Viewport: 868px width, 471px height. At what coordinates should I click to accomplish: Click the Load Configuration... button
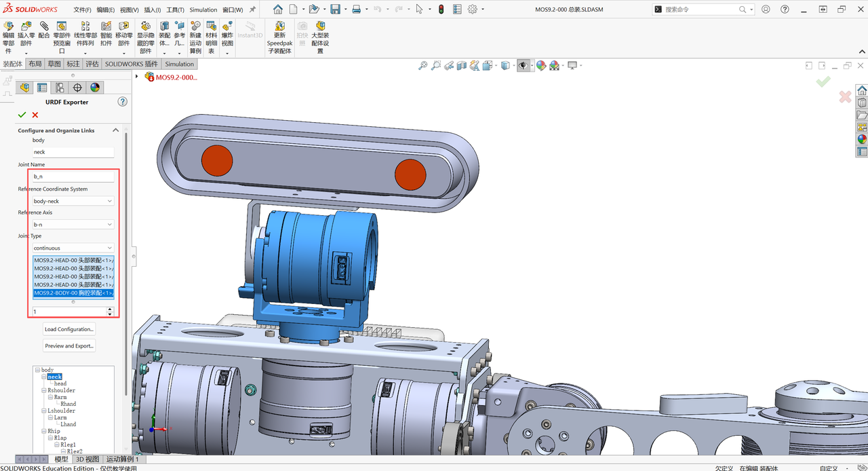tap(69, 329)
